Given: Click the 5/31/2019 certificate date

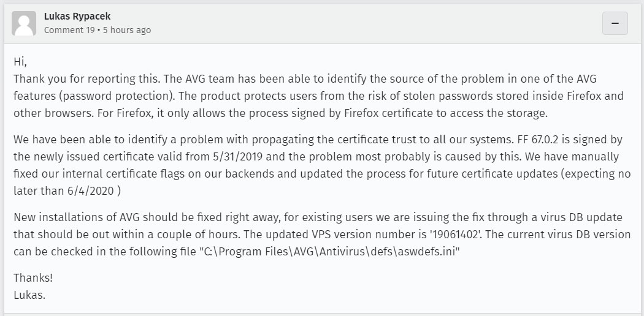Looking at the screenshot, I should click(x=237, y=157).
